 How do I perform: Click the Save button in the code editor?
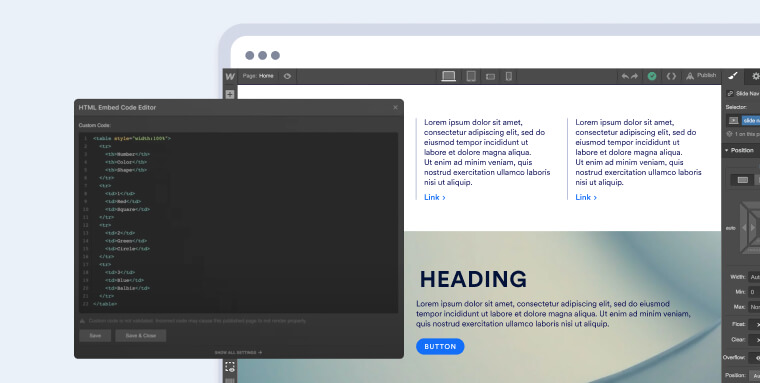pyautogui.click(x=95, y=335)
